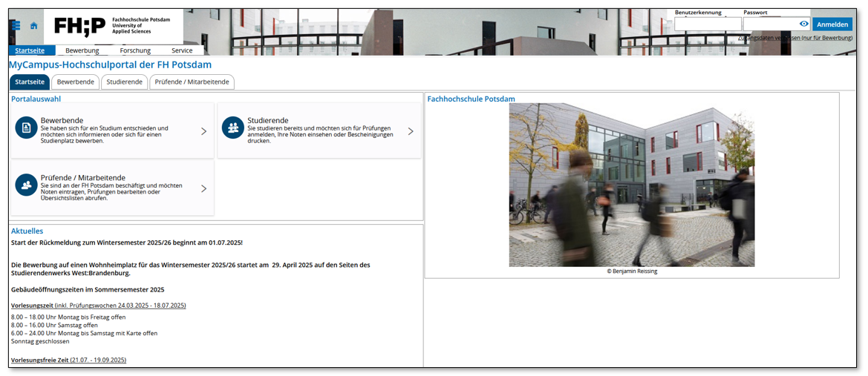Open the Service menu
The height and width of the screenshot is (376, 868).
click(x=182, y=50)
